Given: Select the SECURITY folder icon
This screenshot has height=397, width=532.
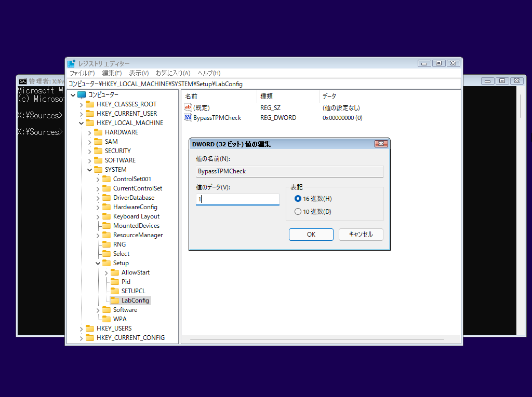Looking at the screenshot, I should click(x=98, y=151).
